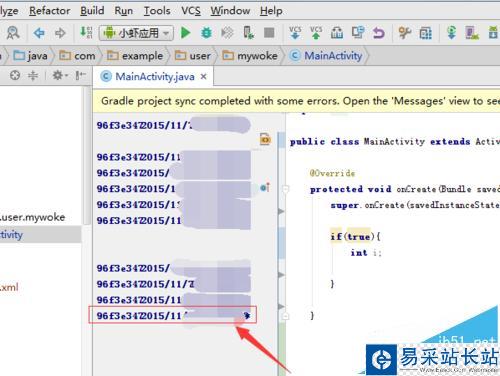Image resolution: width=500 pixels, height=376 pixels.
Task: Click the green Debug bug icon
Action: [206, 33]
